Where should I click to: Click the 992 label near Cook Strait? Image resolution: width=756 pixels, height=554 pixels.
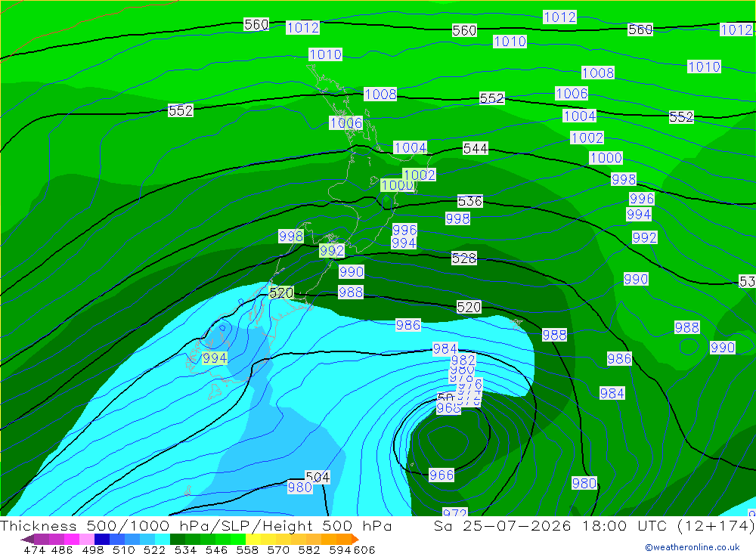pos(332,251)
